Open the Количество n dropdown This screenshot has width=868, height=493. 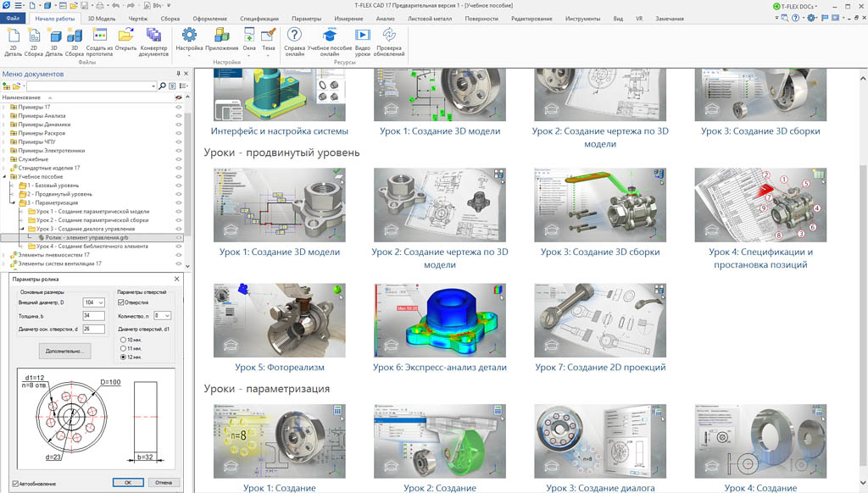pos(167,316)
